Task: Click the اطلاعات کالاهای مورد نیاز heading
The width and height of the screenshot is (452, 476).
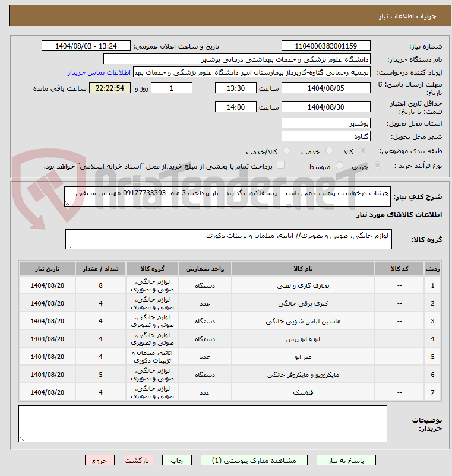Action: [x=399, y=215]
